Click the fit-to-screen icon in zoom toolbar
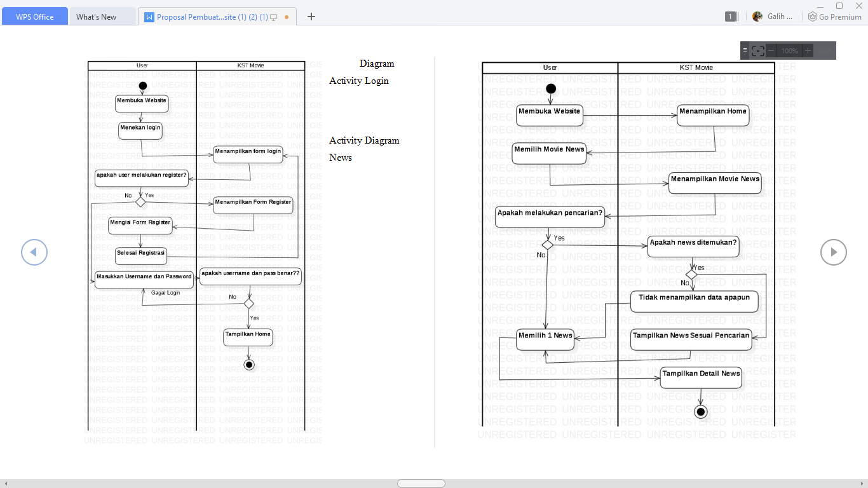 [x=757, y=51]
